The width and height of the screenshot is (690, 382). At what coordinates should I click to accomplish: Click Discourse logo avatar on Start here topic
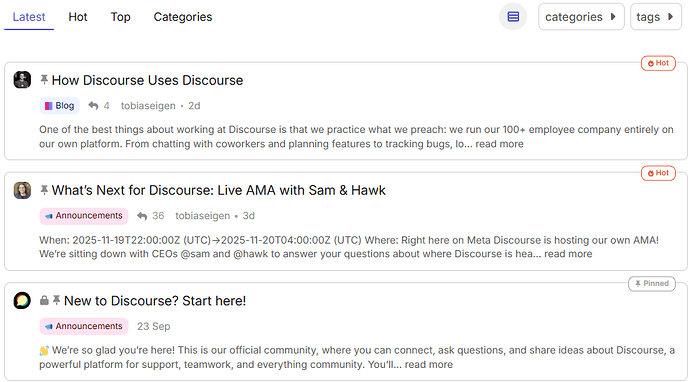[x=22, y=301]
